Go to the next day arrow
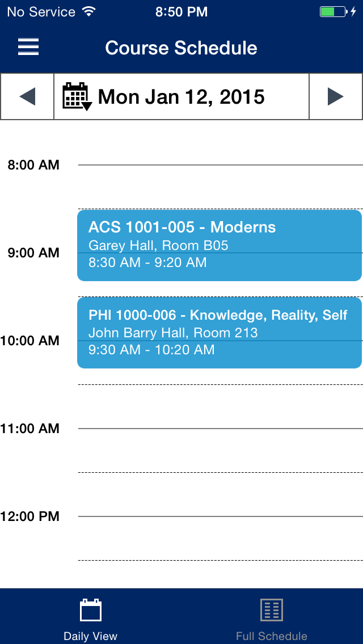The image size is (363, 644). [336, 97]
